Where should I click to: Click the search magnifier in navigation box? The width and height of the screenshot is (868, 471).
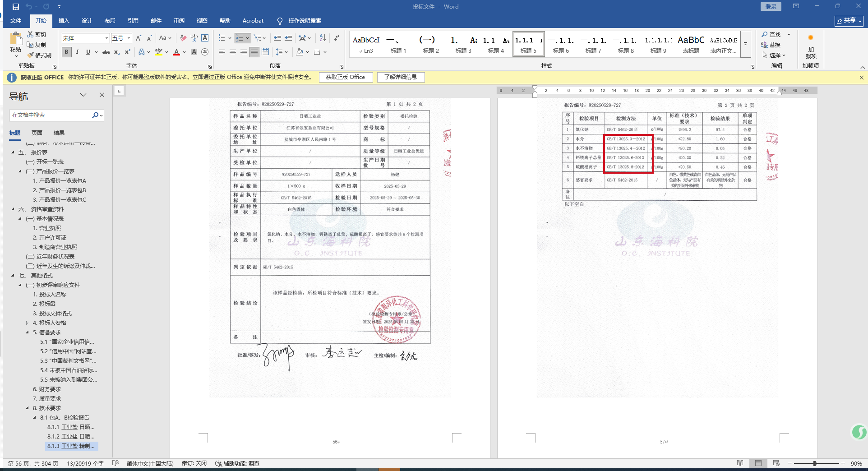coord(95,115)
